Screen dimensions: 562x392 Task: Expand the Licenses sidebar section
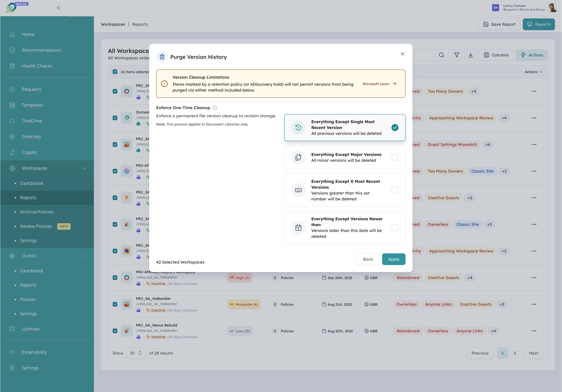[x=85, y=329]
